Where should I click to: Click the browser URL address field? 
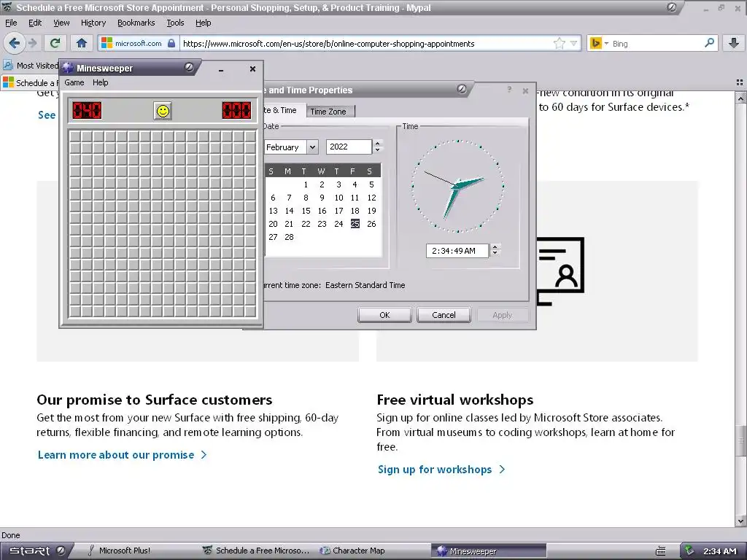coord(367,44)
